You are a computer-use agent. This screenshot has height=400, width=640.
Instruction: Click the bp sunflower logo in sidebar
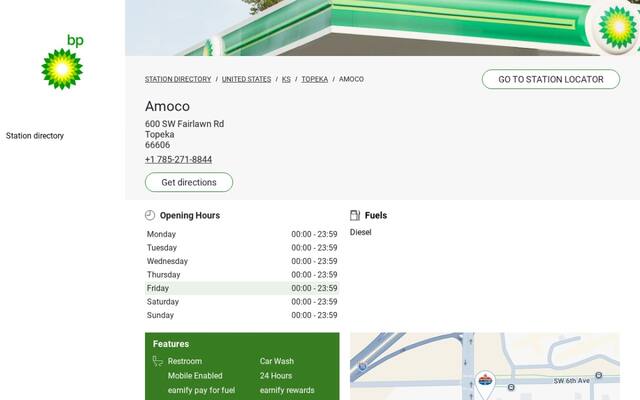(x=62, y=62)
